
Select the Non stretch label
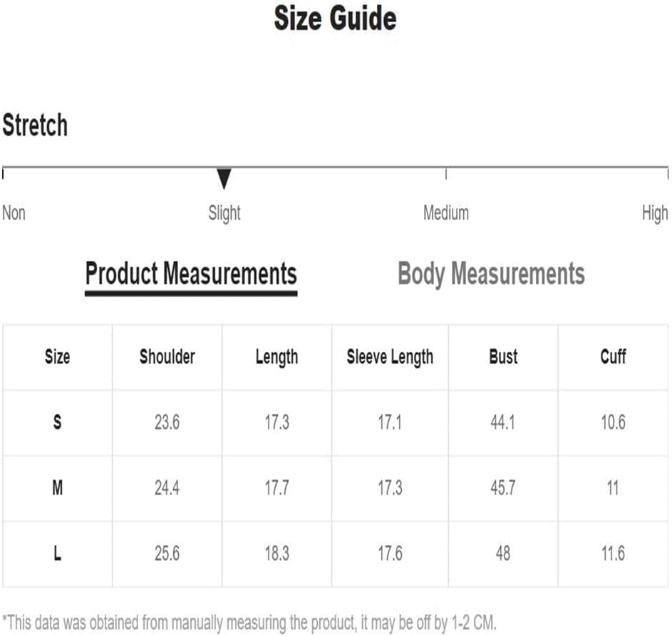pyautogui.click(x=14, y=213)
